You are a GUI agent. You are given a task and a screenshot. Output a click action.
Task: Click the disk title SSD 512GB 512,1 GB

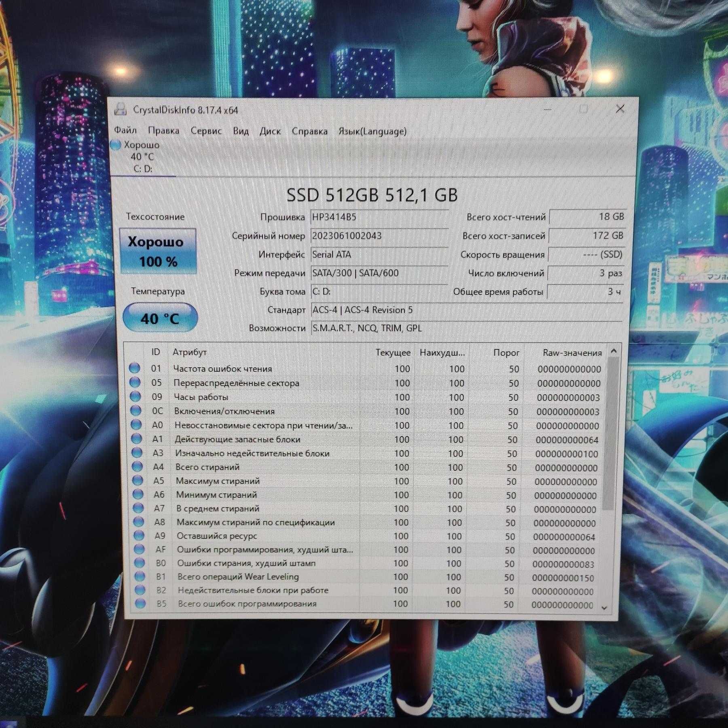pyautogui.click(x=372, y=195)
